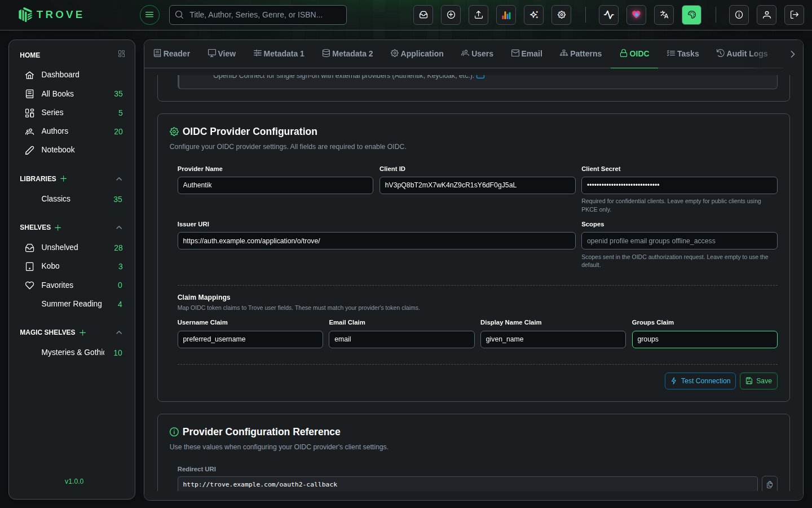Click the Email Claim field
Screen dimensions: 812x508
point(401,339)
